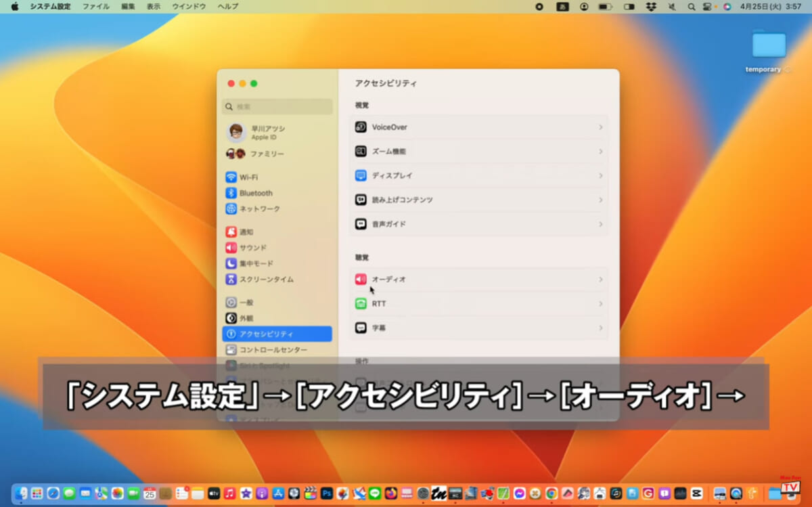Open the ウインドウ menu
The width and height of the screenshot is (812, 507).
pos(189,7)
